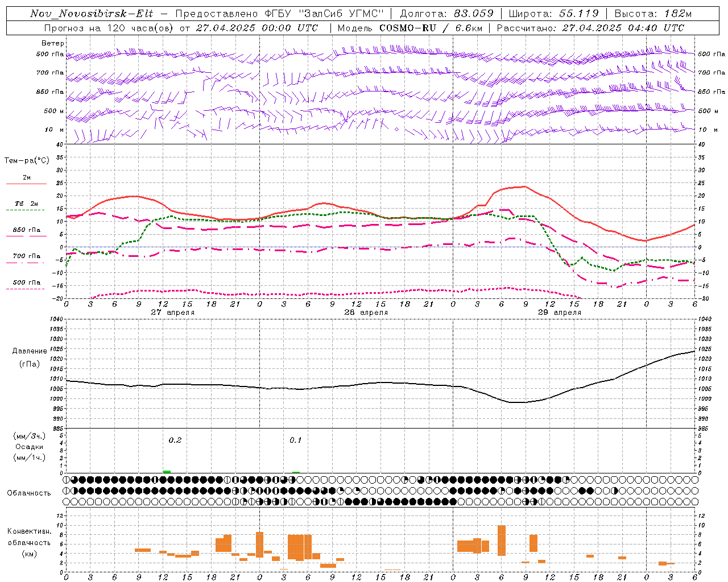Click the 10 м wind level label on left axis

(x=54, y=130)
